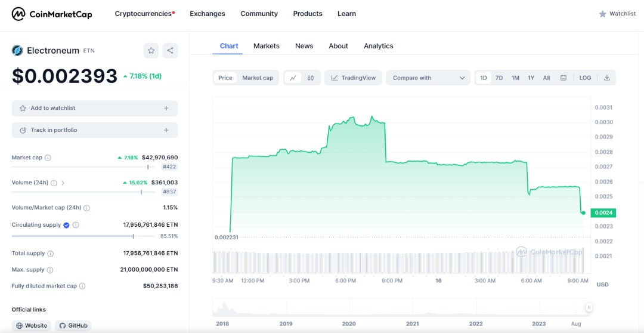644x333 pixels.
Task: Open Exchanges menu
Action: tap(208, 14)
